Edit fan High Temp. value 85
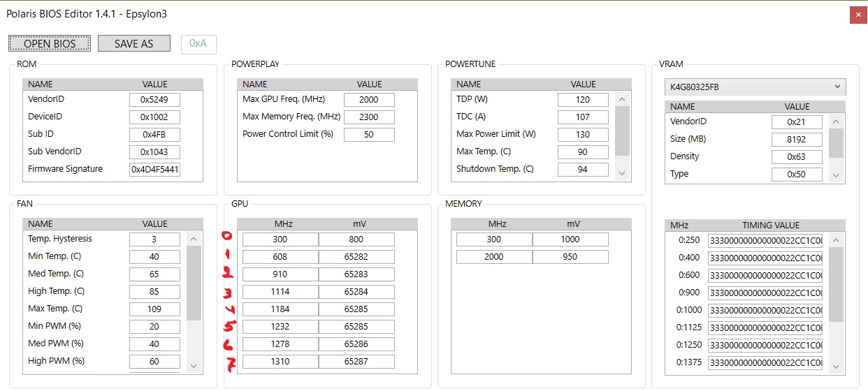 [x=154, y=291]
